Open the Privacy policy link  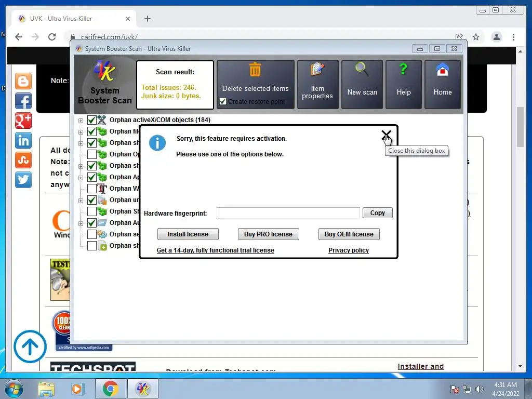[x=349, y=250]
